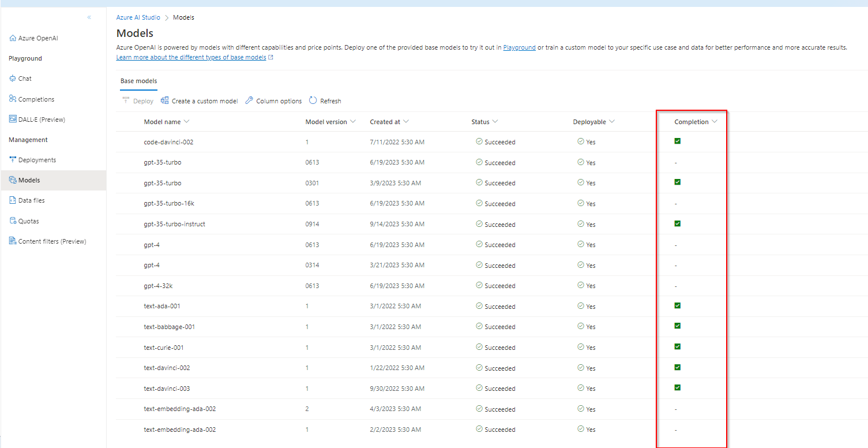Click the Completions playground icon
868x448 pixels.
coord(13,99)
